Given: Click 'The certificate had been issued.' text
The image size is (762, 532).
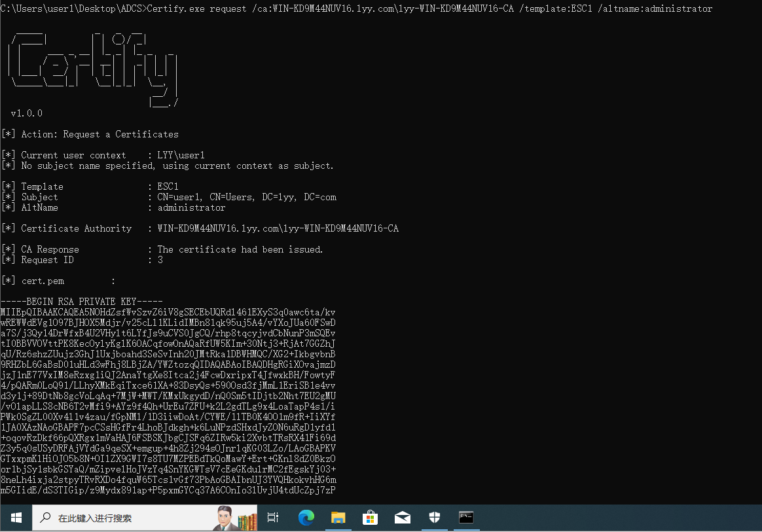Looking at the screenshot, I should [x=240, y=249].
